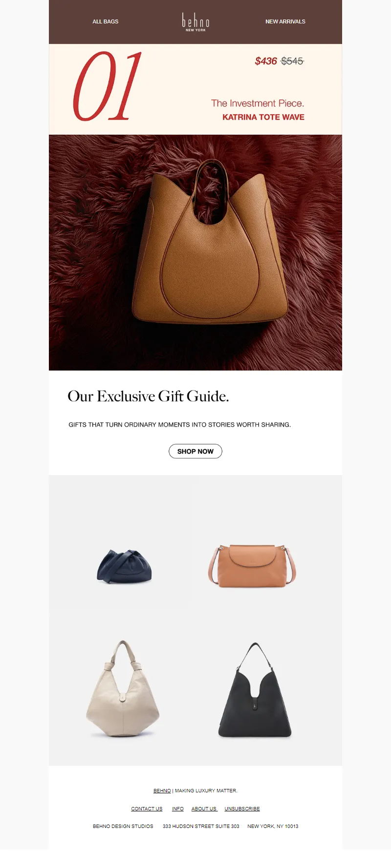
Task: Click the SHOP NOW button
Action: (x=195, y=451)
